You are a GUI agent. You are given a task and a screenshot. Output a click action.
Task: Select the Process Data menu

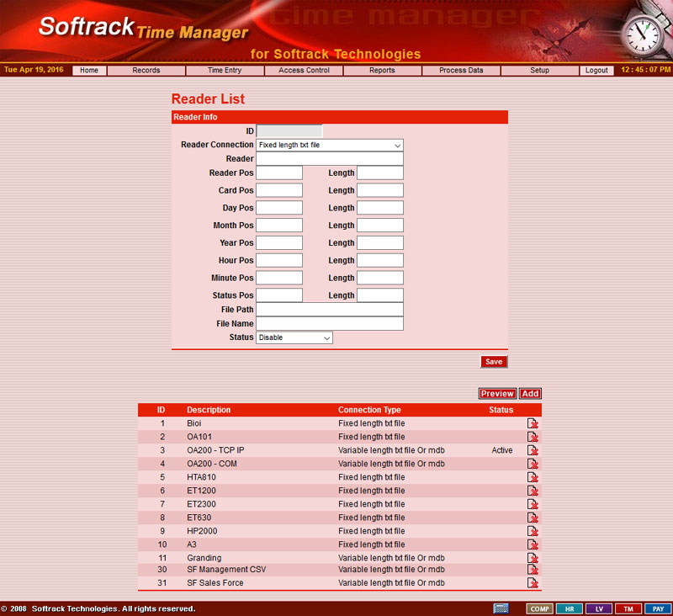click(461, 71)
